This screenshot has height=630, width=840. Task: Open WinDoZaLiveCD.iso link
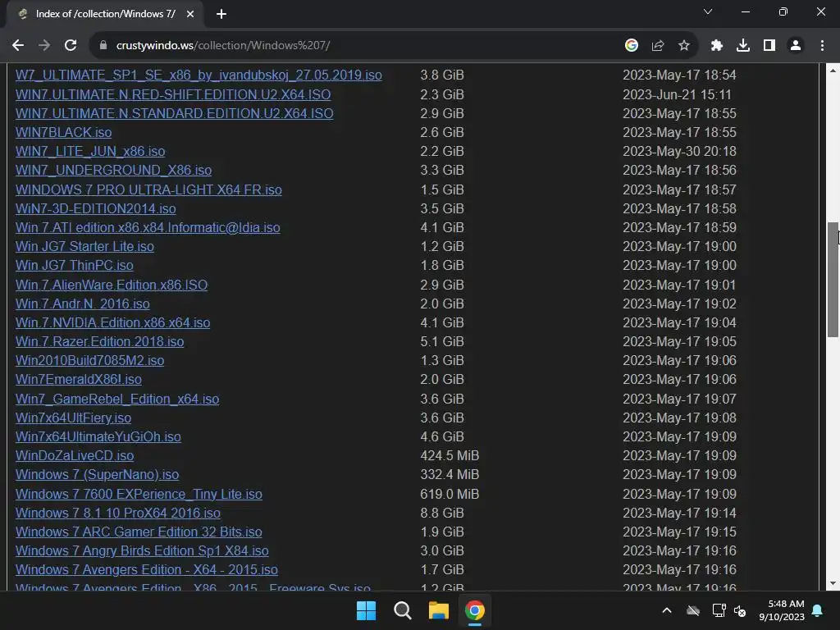[x=75, y=455]
